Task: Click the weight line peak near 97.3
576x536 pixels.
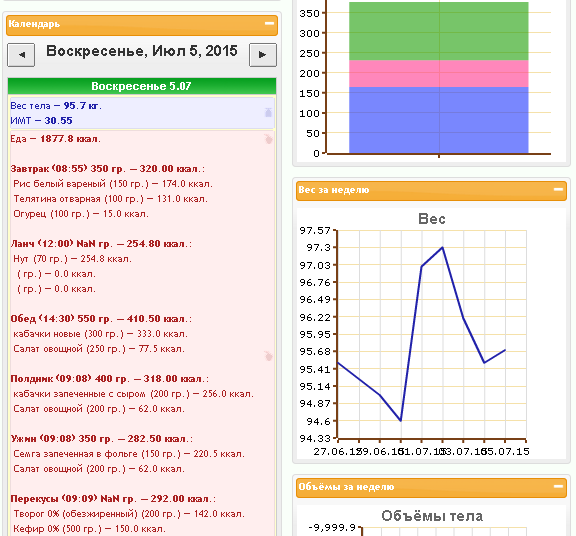Action: pyautogui.click(x=443, y=247)
